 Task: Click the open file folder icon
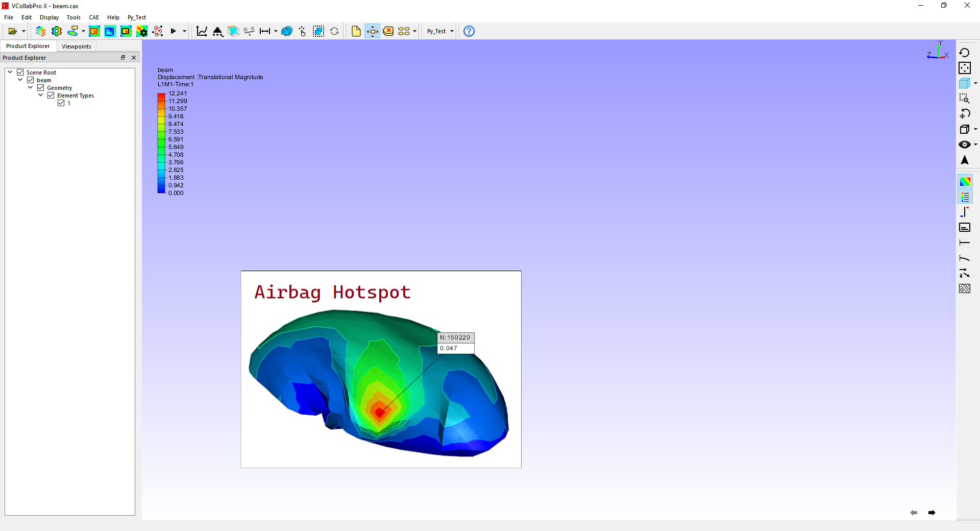pyautogui.click(x=13, y=31)
